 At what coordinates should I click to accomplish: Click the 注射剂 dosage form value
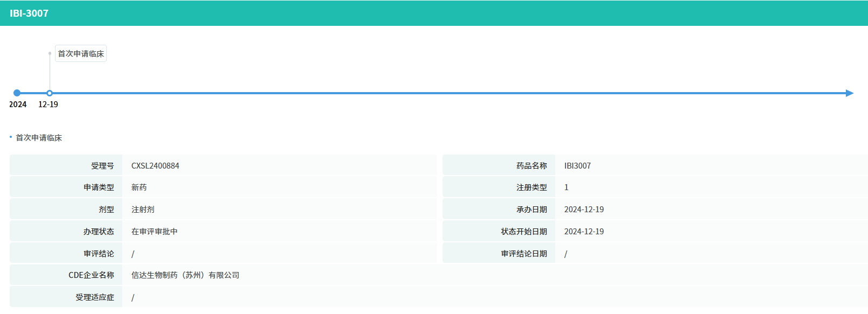click(x=143, y=210)
